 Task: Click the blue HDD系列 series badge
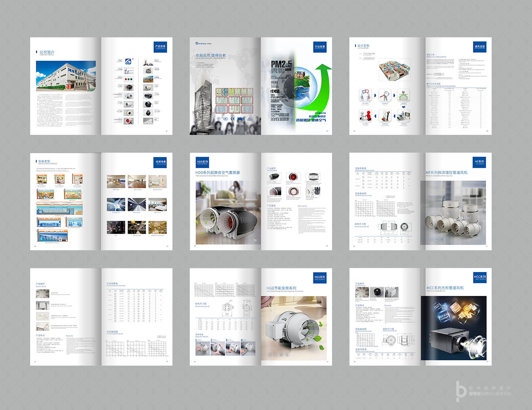tap(202, 162)
